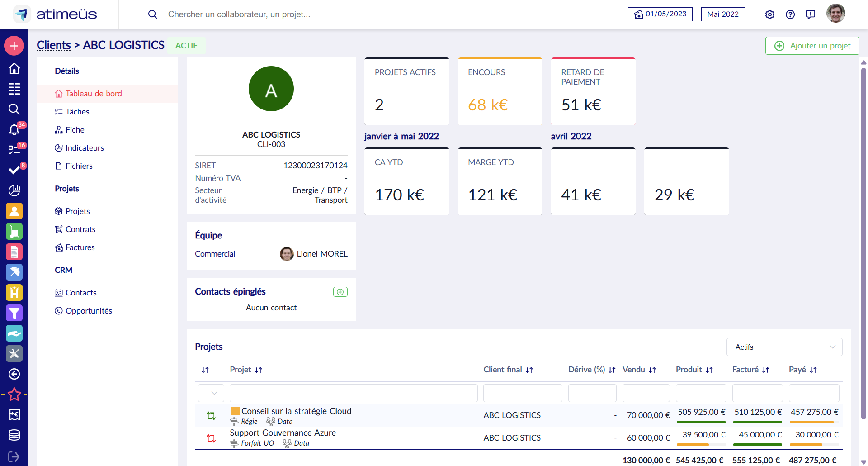The height and width of the screenshot is (466, 868).
Task: Open the Mai 2022 period selector
Action: pyautogui.click(x=722, y=14)
